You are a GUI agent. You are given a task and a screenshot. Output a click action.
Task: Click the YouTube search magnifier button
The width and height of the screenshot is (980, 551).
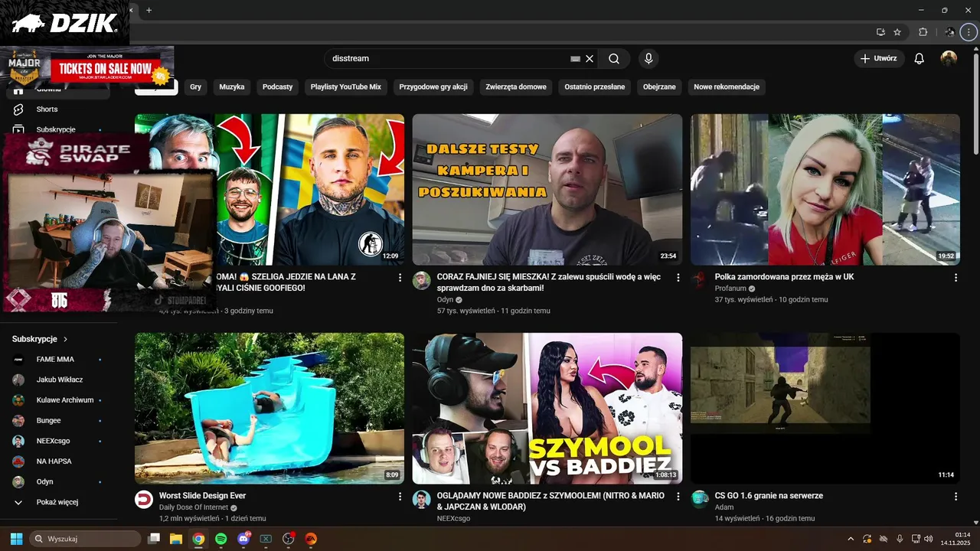tap(614, 59)
